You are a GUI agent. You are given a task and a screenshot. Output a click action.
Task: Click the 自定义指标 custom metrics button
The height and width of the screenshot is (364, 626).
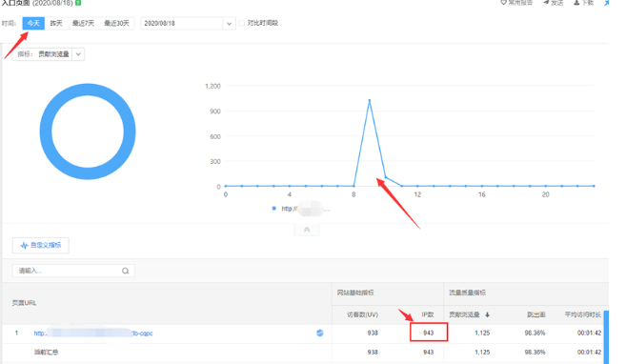pos(41,245)
